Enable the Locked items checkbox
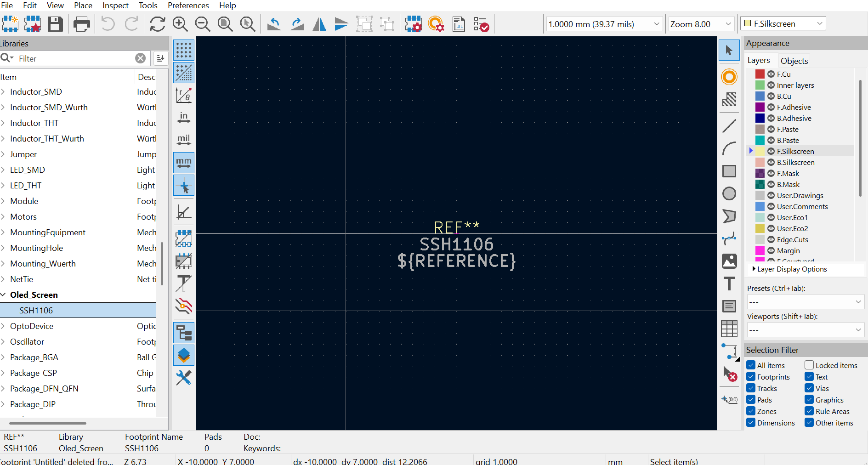The image size is (868, 465). coord(809,365)
